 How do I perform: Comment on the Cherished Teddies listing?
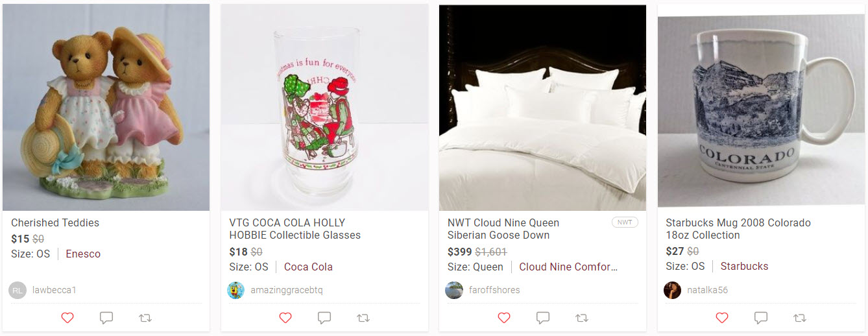pyautogui.click(x=106, y=318)
